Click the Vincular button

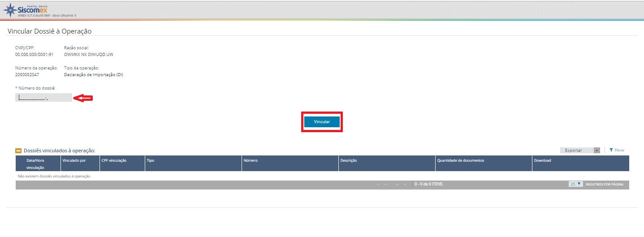pos(322,122)
